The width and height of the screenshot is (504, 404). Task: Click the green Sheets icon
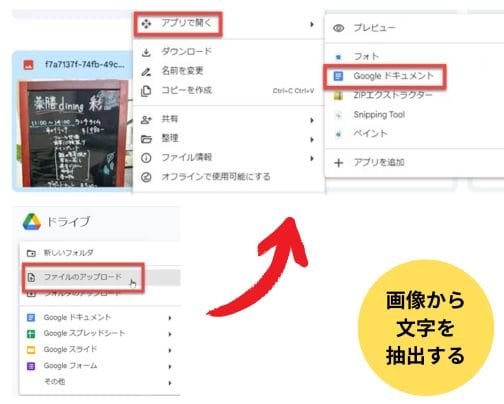pos(31,334)
